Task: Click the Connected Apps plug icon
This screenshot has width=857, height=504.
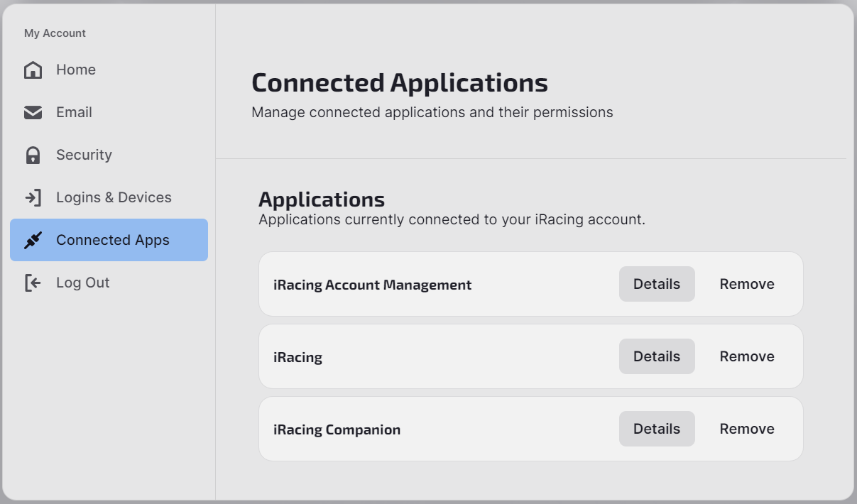Action: 33,240
